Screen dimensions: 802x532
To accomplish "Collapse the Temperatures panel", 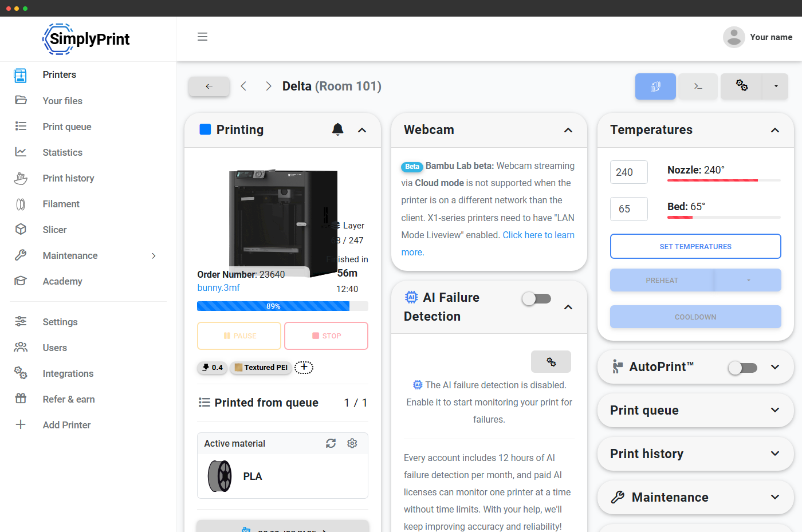I will tap(775, 130).
